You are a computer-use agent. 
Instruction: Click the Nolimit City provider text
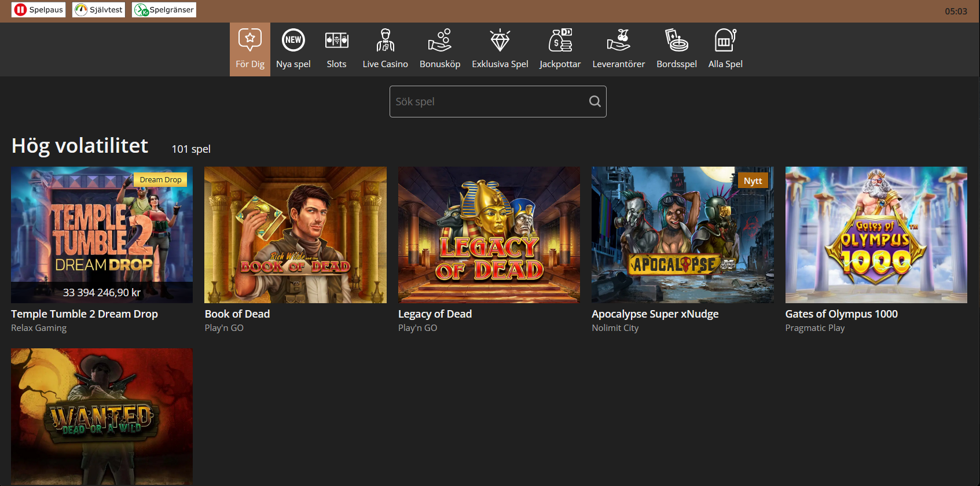[615, 328]
